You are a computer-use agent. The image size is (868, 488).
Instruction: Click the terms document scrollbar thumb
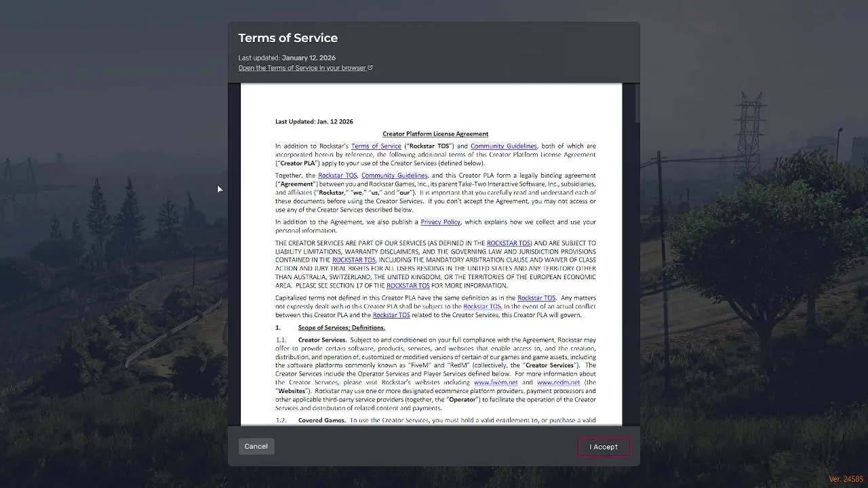637,103
